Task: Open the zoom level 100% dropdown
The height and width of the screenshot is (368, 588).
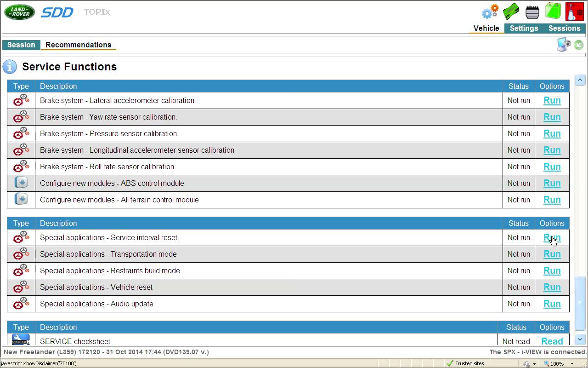Action: [572, 363]
